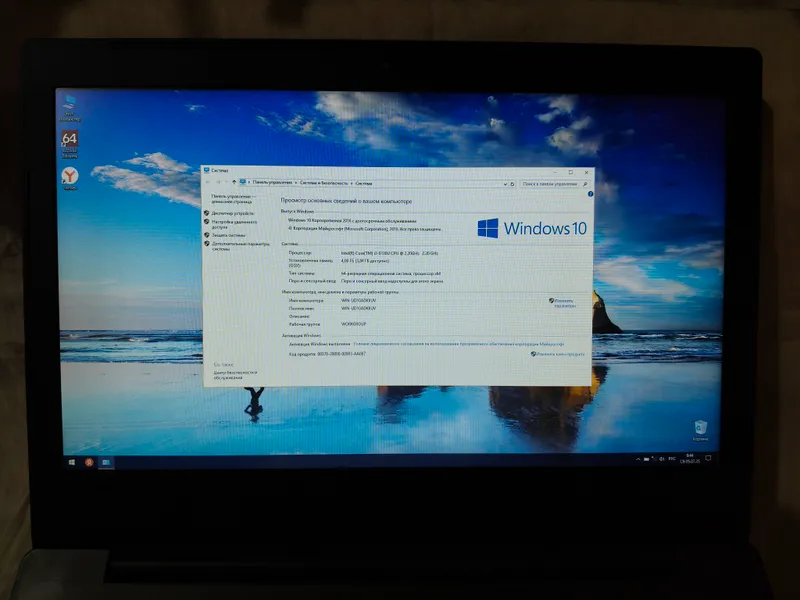Image resolution: width=800 pixels, height=600 pixels.
Task: Click the refresh icon in the address bar
Action: 512,184
